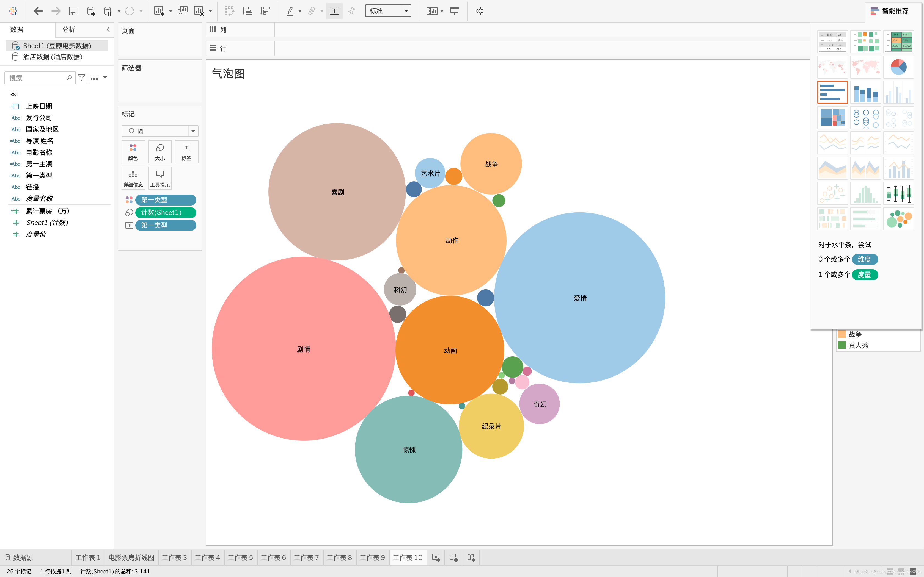Select the pie chart thumbnail in 智能推荐
This screenshot has height=577, width=924.
tap(898, 67)
